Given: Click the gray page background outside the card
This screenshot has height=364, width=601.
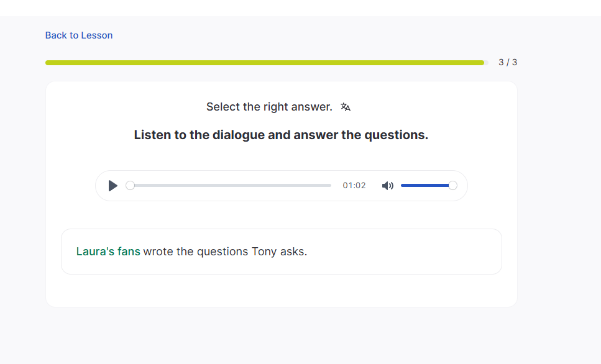Looking at the screenshot, I should [x=559, y=248].
